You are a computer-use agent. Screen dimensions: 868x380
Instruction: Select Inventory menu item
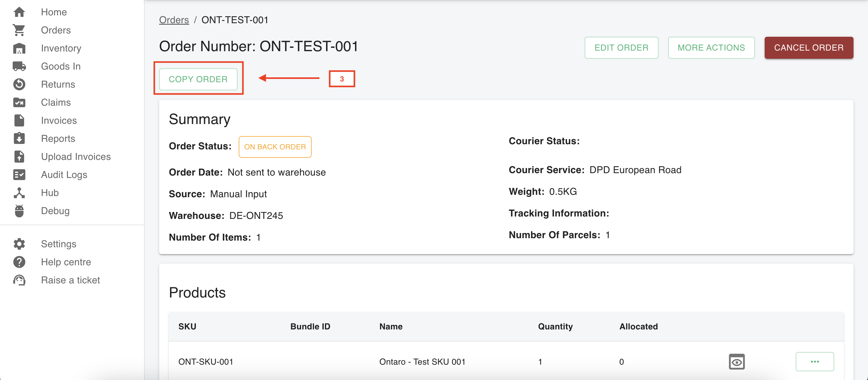[61, 48]
